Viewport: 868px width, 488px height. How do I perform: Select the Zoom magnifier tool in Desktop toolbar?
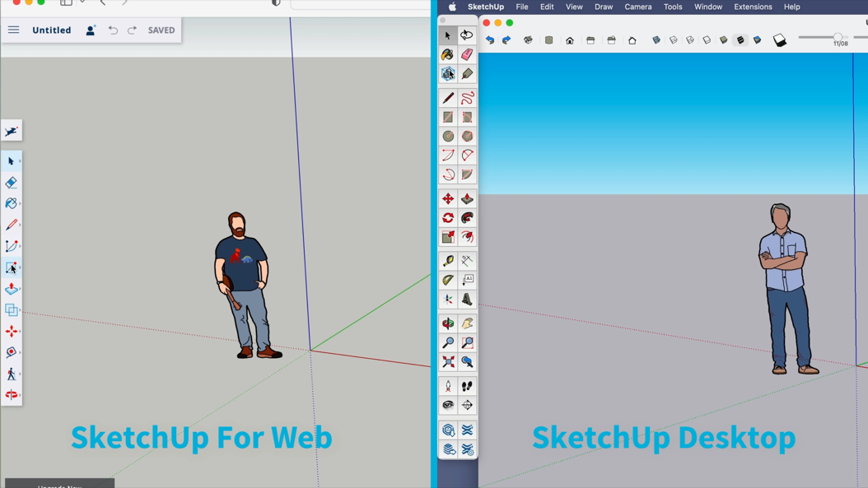(x=448, y=342)
